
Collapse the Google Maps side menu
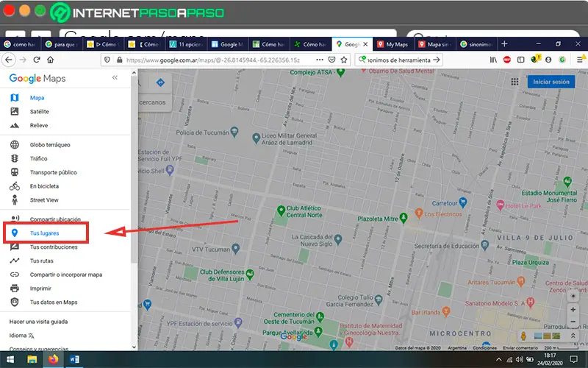pyautogui.click(x=115, y=77)
